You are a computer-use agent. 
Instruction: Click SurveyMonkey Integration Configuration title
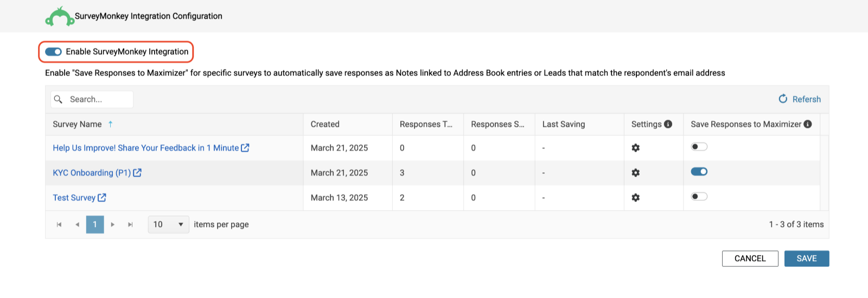[149, 16]
